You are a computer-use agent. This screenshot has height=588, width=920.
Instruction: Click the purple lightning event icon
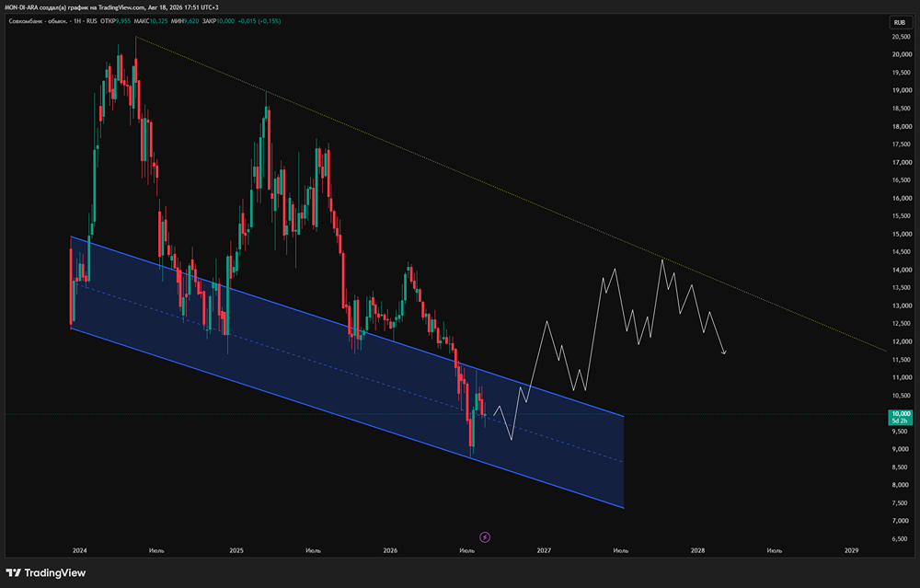(485, 537)
